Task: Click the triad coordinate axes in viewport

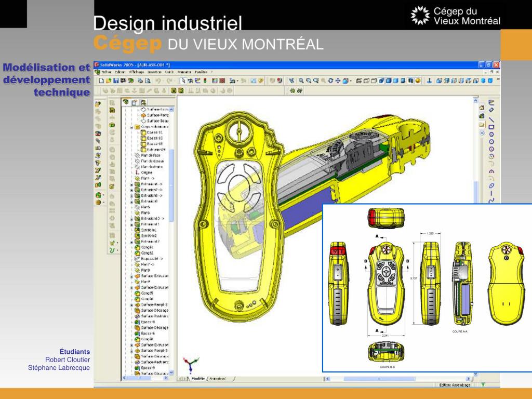Action: point(191,365)
